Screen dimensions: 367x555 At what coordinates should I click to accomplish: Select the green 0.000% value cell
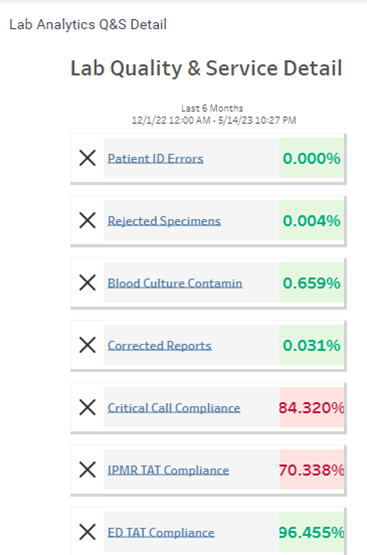pos(311,158)
